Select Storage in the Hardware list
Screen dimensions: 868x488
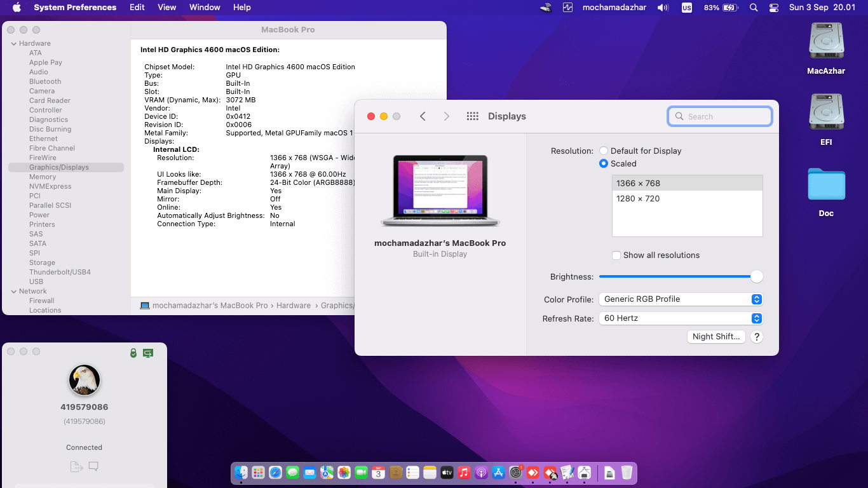point(42,262)
